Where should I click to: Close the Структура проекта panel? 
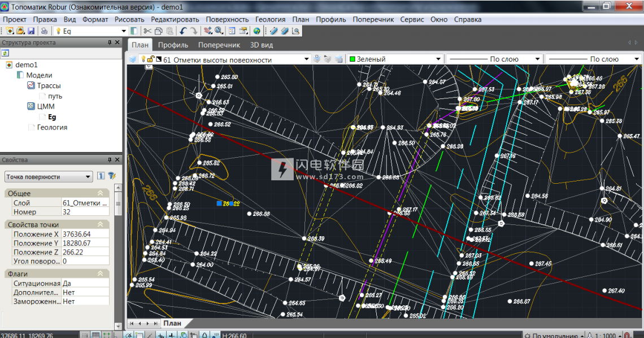(118, 42)
